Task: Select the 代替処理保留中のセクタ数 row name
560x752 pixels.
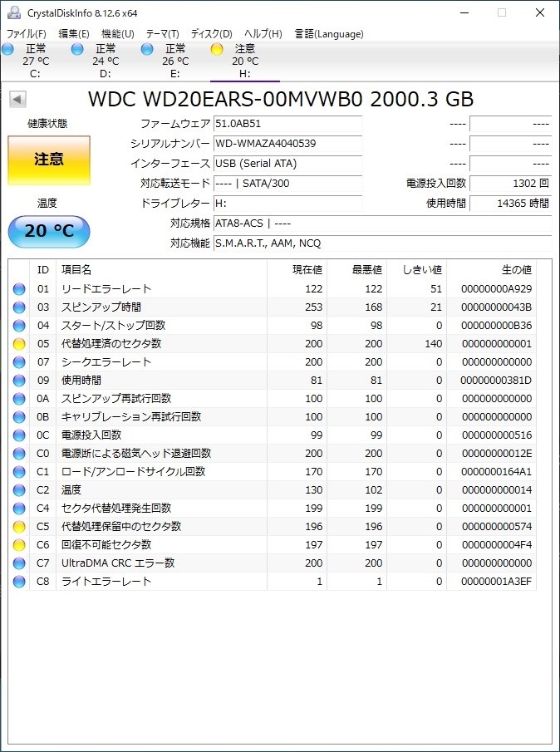Action: [121, 527]
